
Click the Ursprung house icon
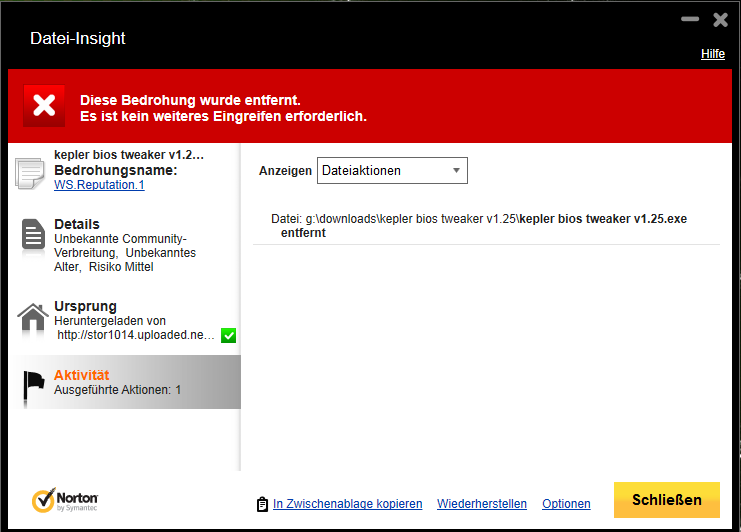(33, 317)
